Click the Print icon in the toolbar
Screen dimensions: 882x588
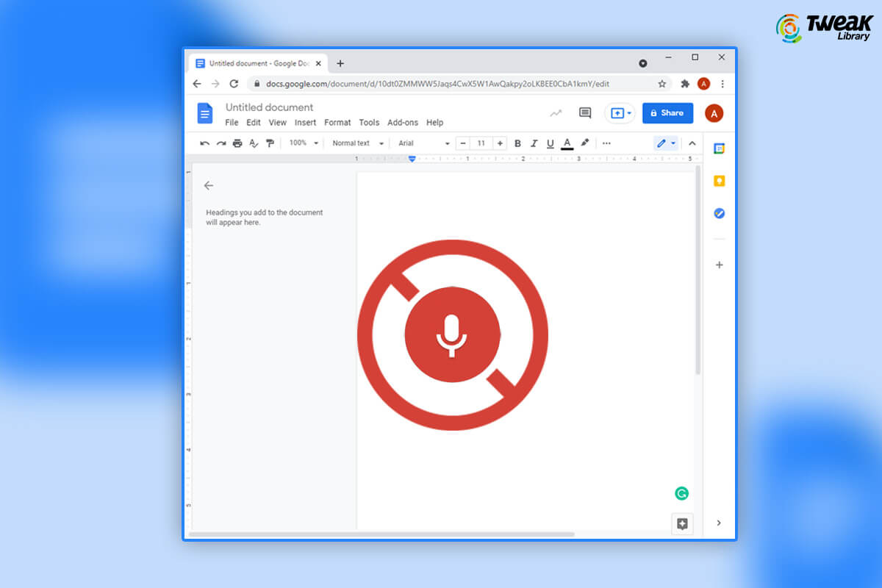coord(237,143)
